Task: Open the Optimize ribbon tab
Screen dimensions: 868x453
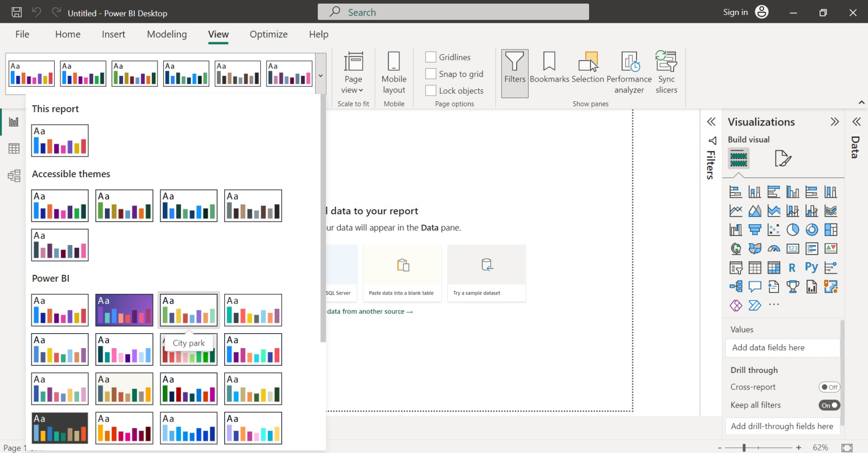Action: [x=269, y=34]
